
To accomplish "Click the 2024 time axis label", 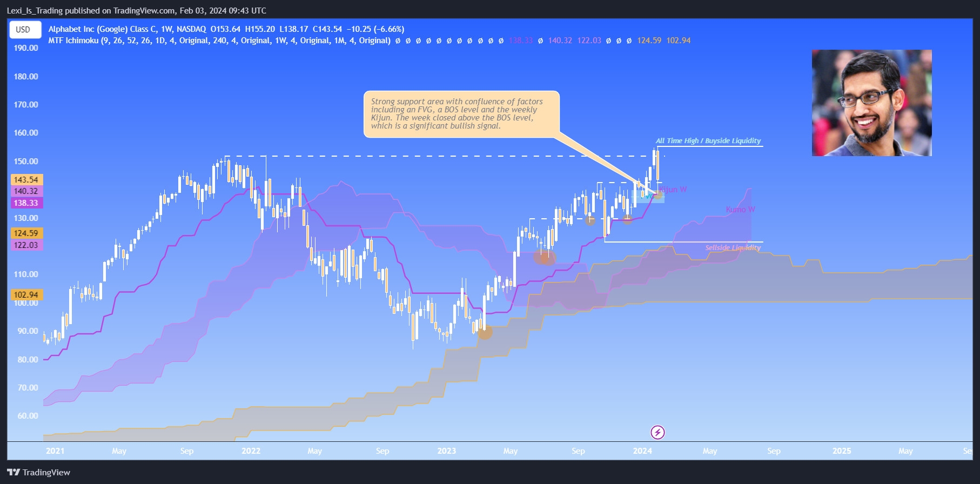I will pyautogui.click(x=642, y=451).
